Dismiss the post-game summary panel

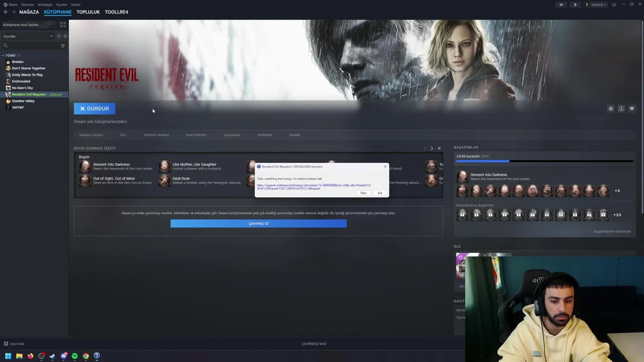click(439, 148)
